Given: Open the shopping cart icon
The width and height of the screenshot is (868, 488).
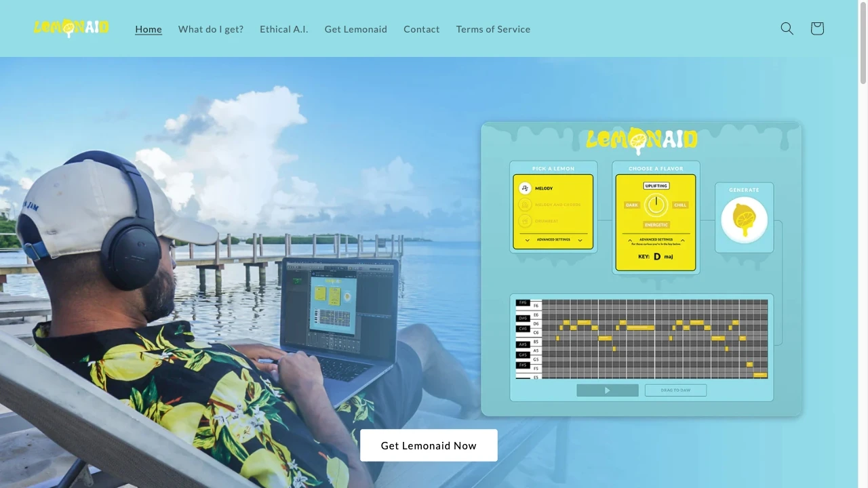Looking at the screenshot, I should [x=816, y=28].
